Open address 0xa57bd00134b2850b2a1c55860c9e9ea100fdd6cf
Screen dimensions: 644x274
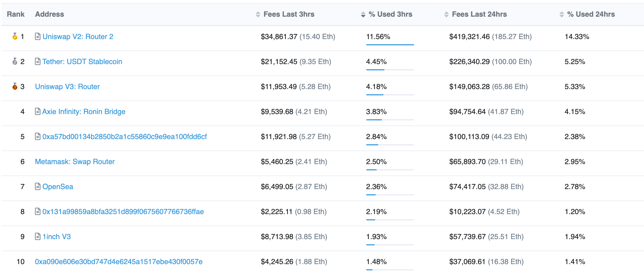tap(124, 136)
